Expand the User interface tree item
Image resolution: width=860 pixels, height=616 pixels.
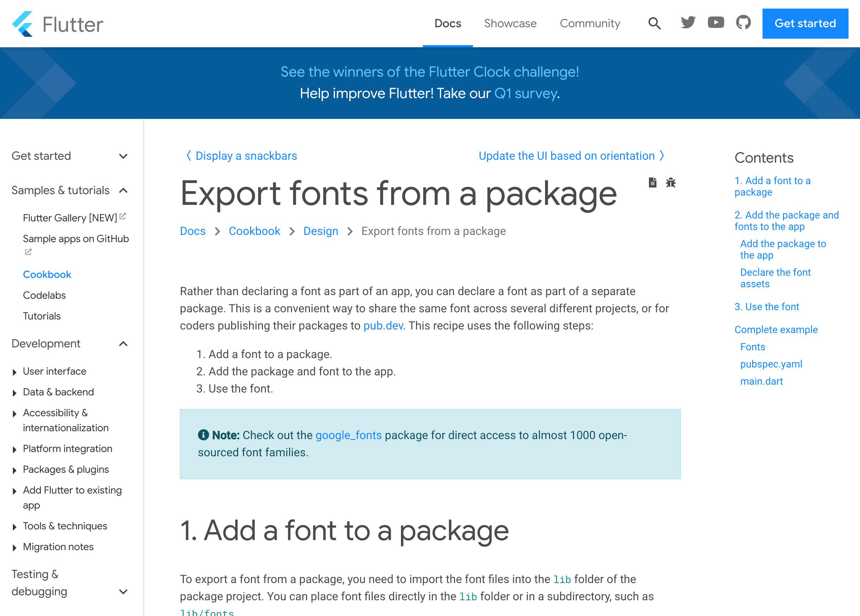(x=14, y=372)
